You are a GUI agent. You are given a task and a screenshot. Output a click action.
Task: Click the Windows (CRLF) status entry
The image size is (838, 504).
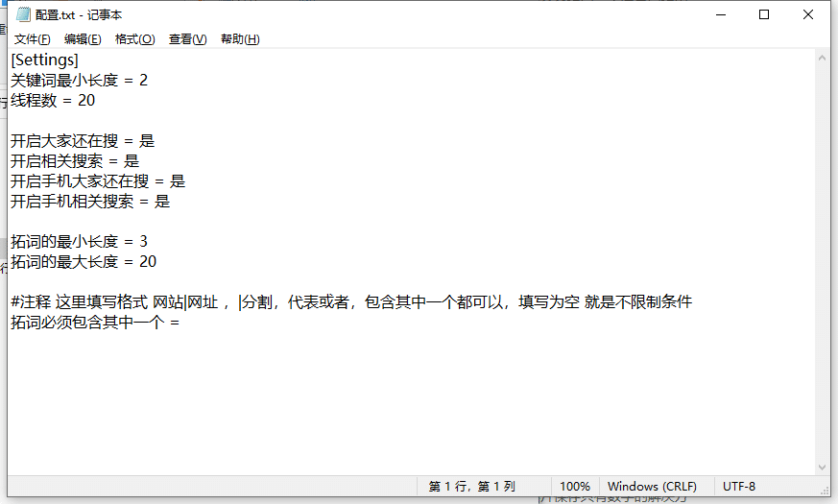click(x=652, y=487)
